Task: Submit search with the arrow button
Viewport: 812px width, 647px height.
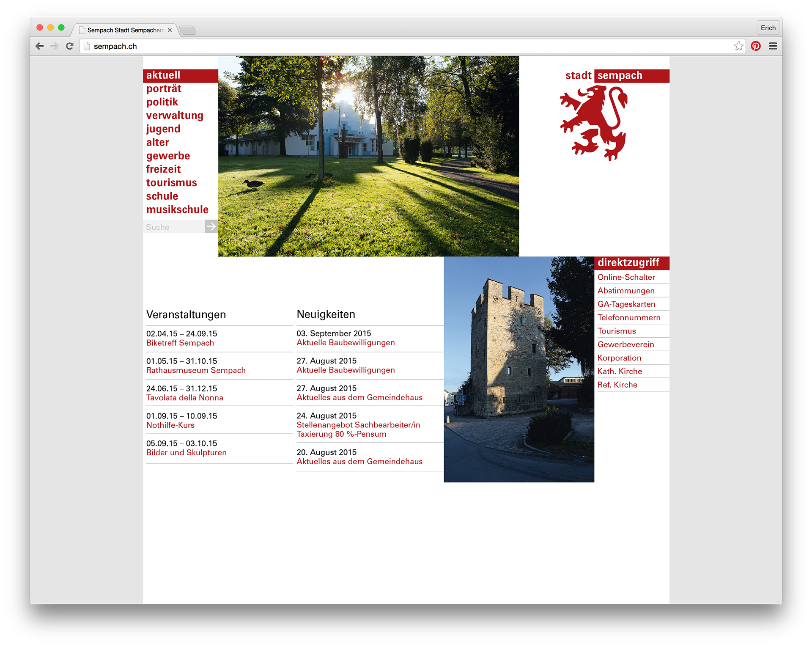Action: point(211,226)
